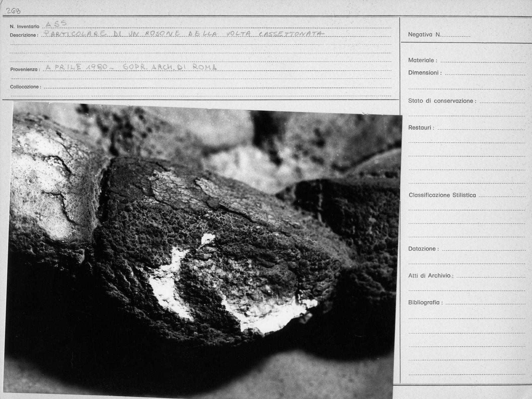
Task: Click the 'Dimensioni :' label
Action: [x=425, y=72]
